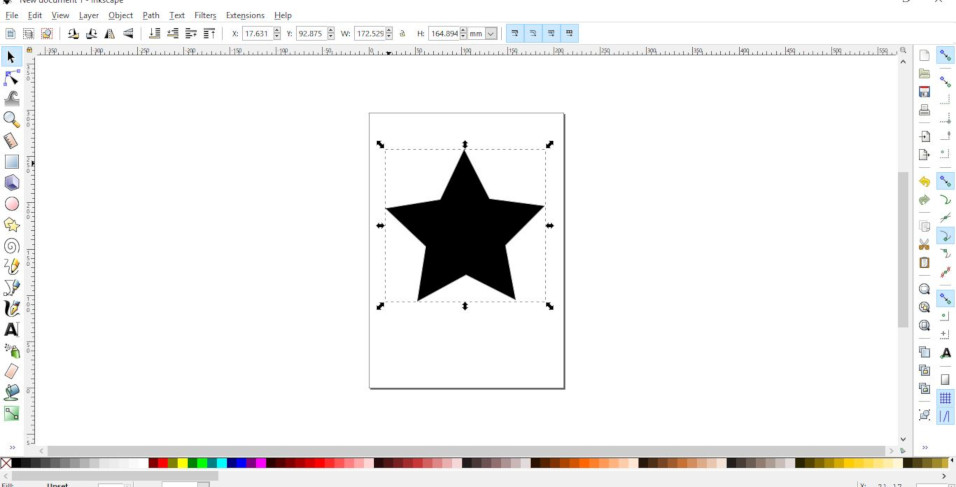Click the Cut scissors icon
Image resolution: width=956 pixels, height=487 pixels.
[x=924, y=244]
